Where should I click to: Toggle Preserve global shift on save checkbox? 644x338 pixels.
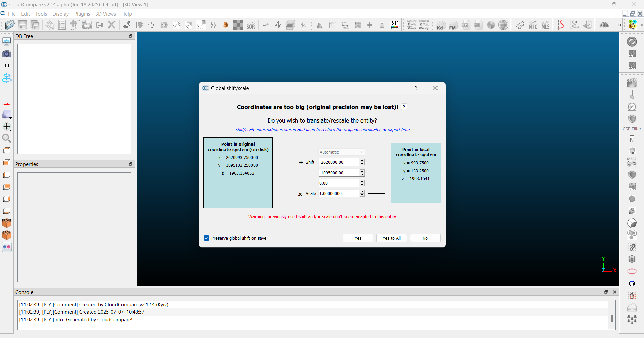pyautogui.click(x=206, y=238)
